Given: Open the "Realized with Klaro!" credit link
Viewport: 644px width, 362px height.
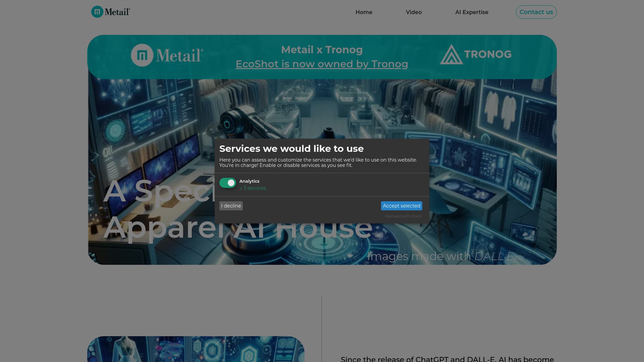Looking at the screenshot, I should tap(404, 216).
